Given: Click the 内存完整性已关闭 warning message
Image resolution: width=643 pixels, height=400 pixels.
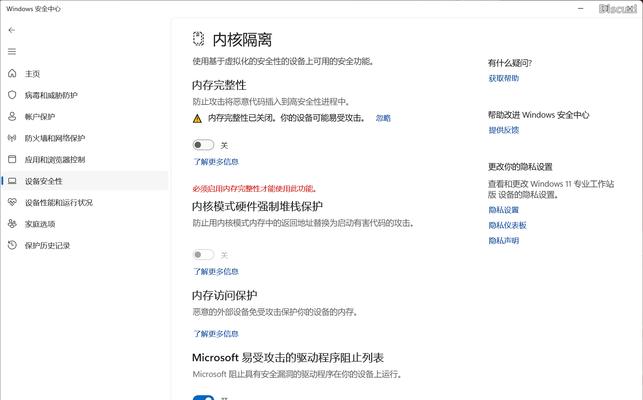Looking at the screenshot, I should 286,118.
